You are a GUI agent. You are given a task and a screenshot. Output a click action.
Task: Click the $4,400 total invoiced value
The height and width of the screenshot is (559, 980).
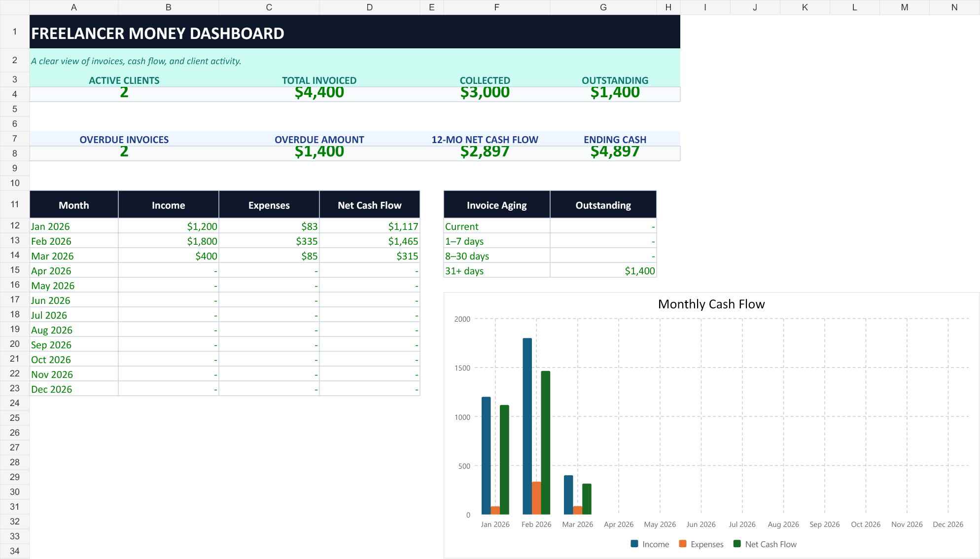(319, 93)
